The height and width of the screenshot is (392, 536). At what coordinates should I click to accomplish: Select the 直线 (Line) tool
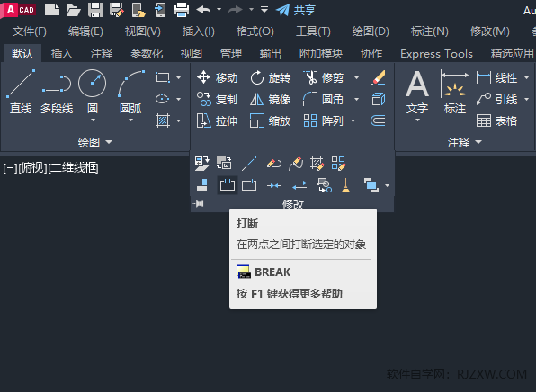coord(21,92)
